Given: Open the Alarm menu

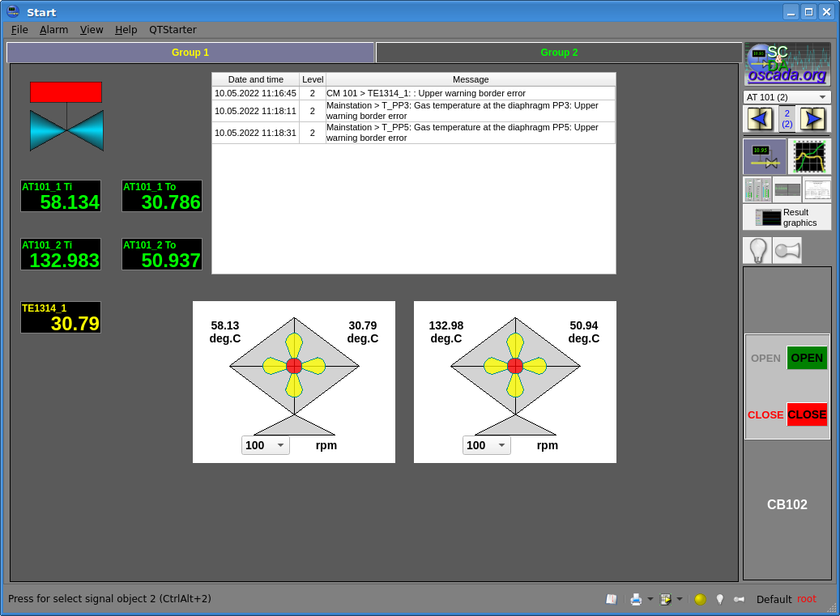Looking at the screenshot, I should 53,30.
